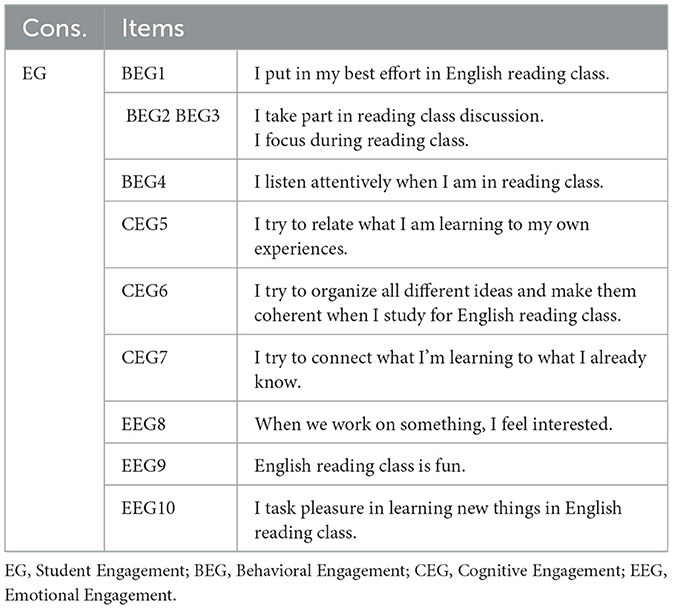Select "I take part in reading class discussion" text
The height and width of the screenshot is (609, 673).
tap(399, 116)
